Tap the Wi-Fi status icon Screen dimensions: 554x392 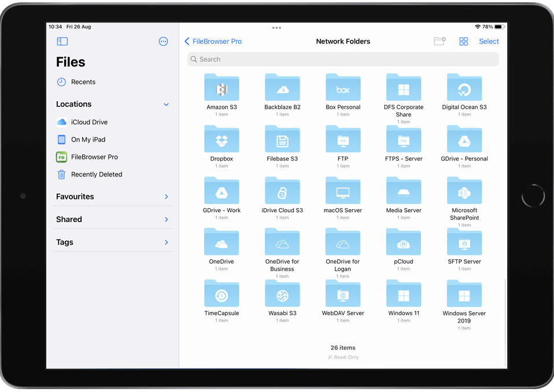[x=478, y=27]
